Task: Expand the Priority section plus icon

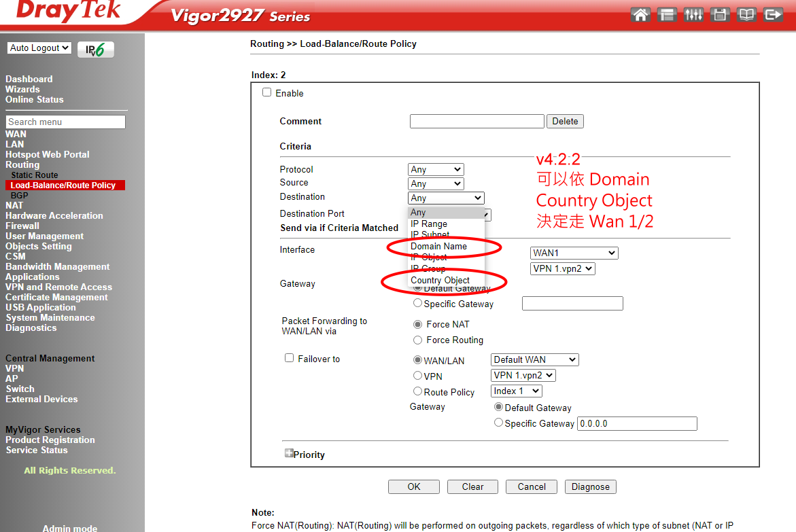Action: [289, 453]
